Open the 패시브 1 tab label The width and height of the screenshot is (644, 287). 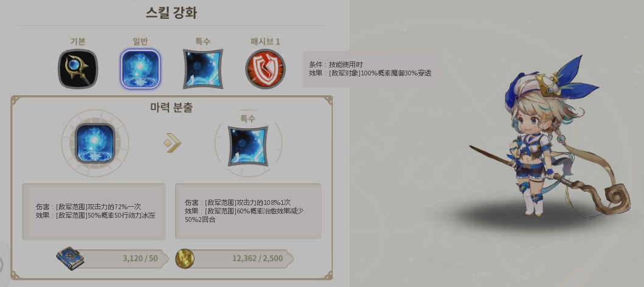(265, 41)
